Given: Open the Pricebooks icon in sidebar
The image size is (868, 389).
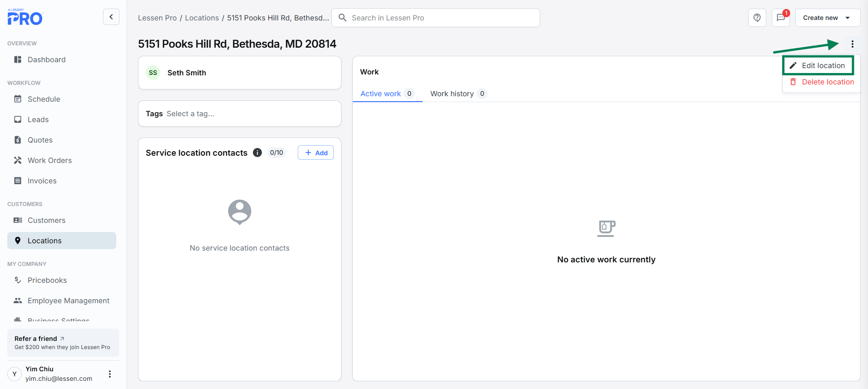Looking at the screenshot, I should click(18, 280).
